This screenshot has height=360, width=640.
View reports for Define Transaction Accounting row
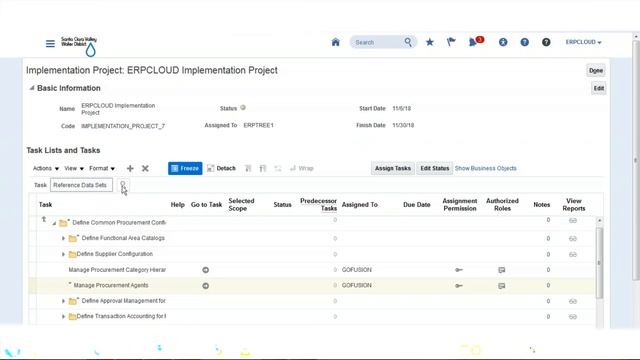coord(573,317)
